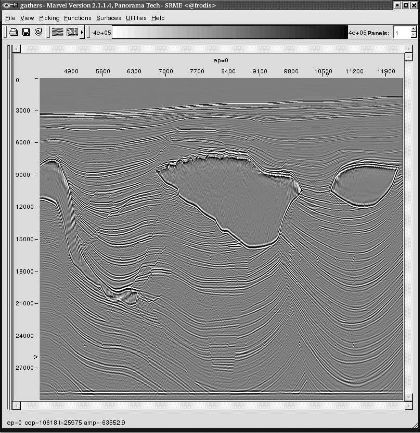Open the Utilities menu

tap(136, 18)
